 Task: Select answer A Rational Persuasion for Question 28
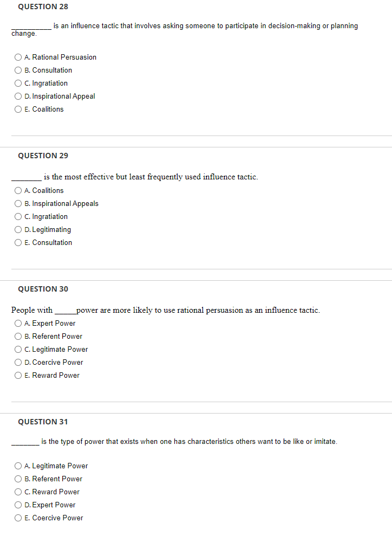click(x=18, y=57)
